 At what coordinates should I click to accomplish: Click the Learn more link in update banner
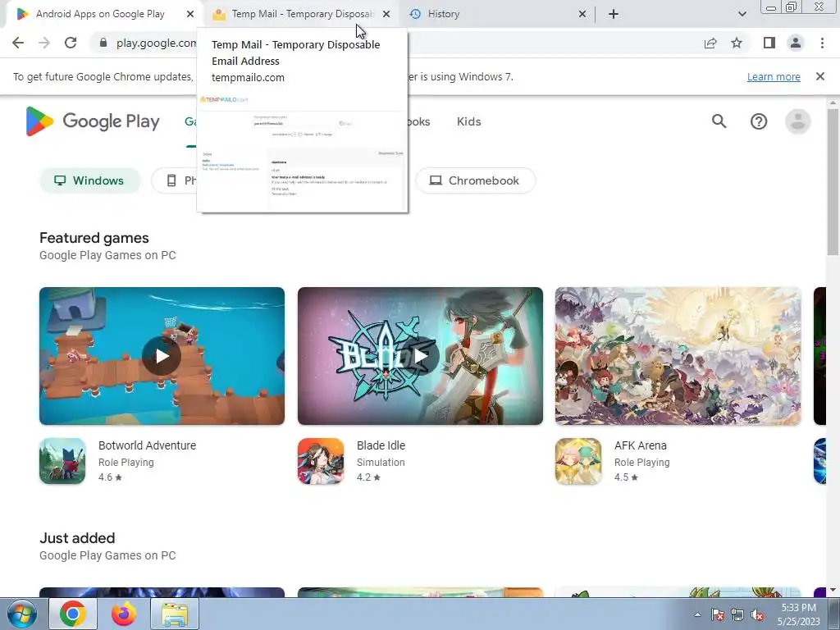click(774, 76)
